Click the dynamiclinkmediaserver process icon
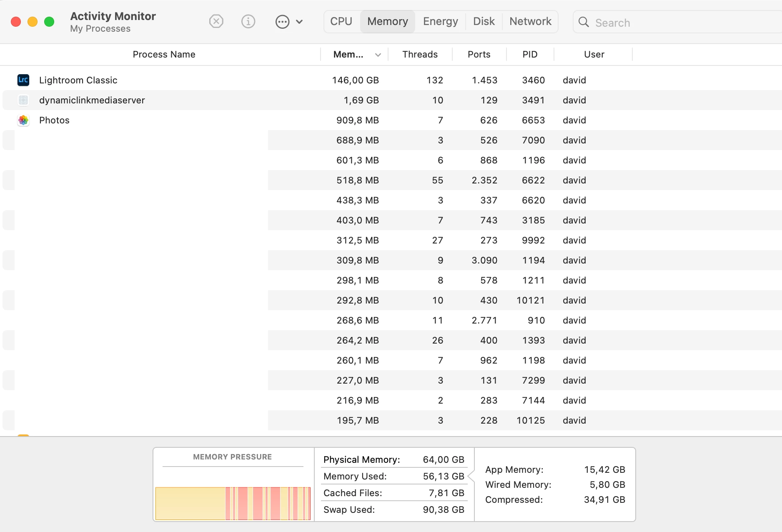The height and width of the screenshot is (532, 782). (23, 100)
